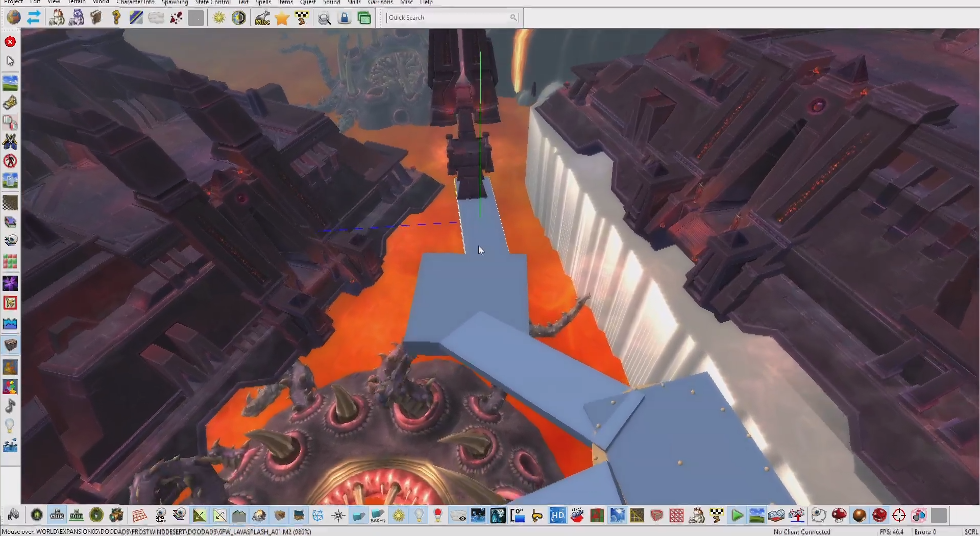This screenshot has height=536, width=980.
Task: Toggle the bottom toolbar light bulb
Action: [419, 516]
